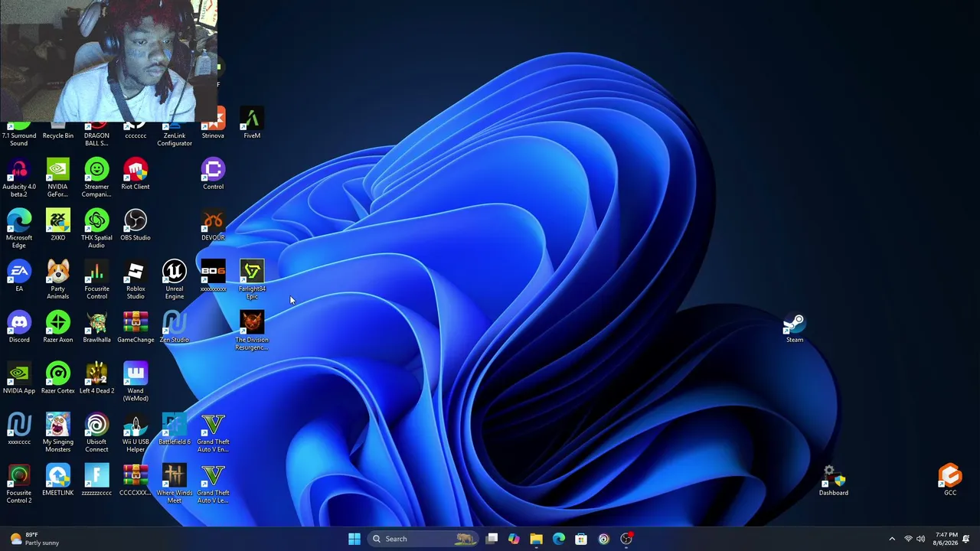
Task: Select the DRAGON BALL S... label
Action: click(96, 139)
